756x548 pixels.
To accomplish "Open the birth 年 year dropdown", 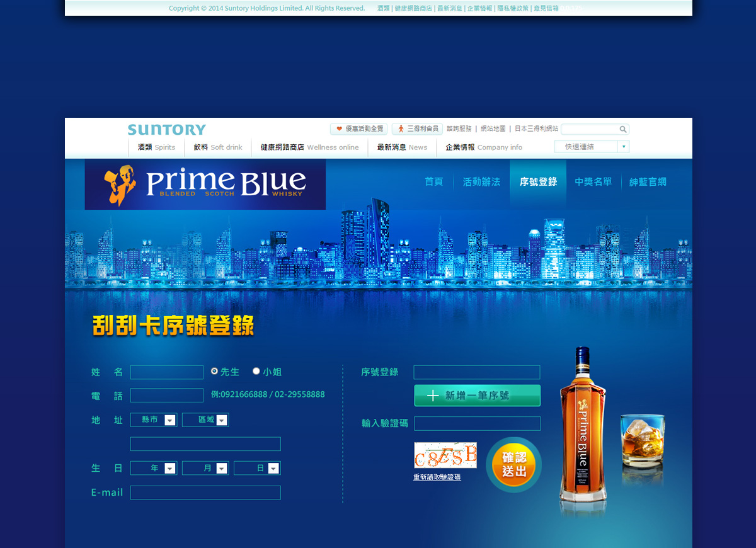I will click(154, 468).
